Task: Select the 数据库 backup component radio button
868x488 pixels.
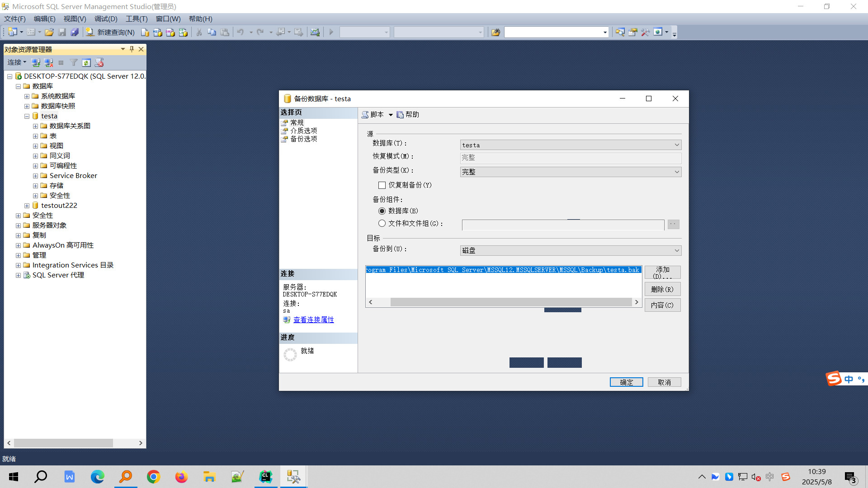Action: click(x=382, y=211)
